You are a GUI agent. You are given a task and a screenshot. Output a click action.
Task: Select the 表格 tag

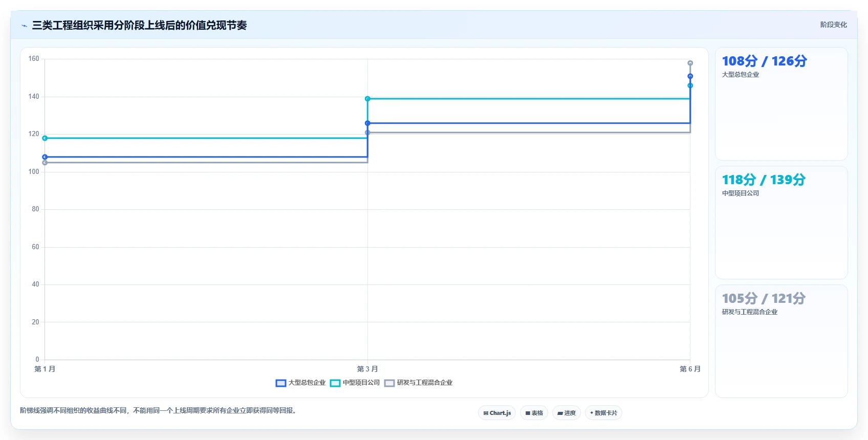coord(534,413)
